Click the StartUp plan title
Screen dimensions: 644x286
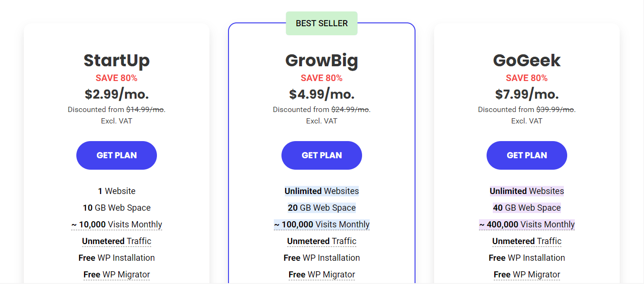(x=116, y=61)
